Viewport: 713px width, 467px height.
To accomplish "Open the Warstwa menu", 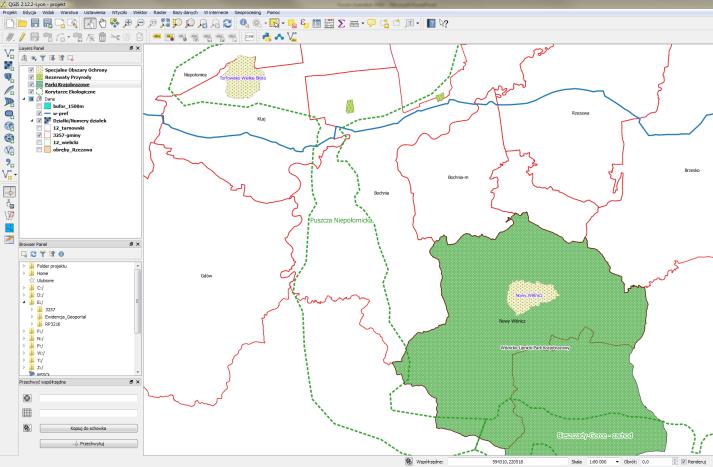I will 69,12.
